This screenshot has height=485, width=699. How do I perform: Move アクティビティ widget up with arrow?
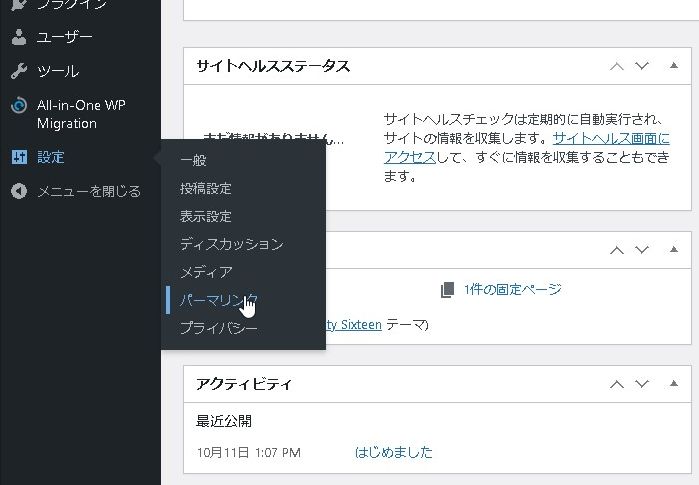pyautogui.click(x=617, y=384)
